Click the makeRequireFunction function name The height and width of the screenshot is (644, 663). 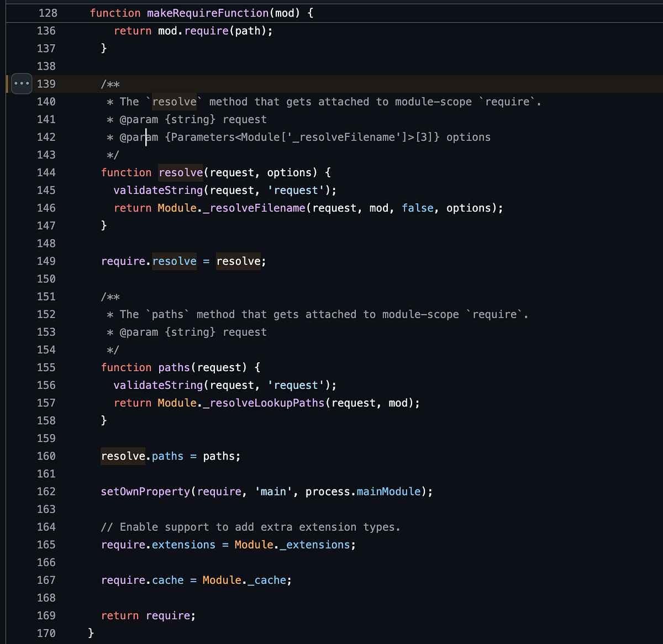[207, 13]
